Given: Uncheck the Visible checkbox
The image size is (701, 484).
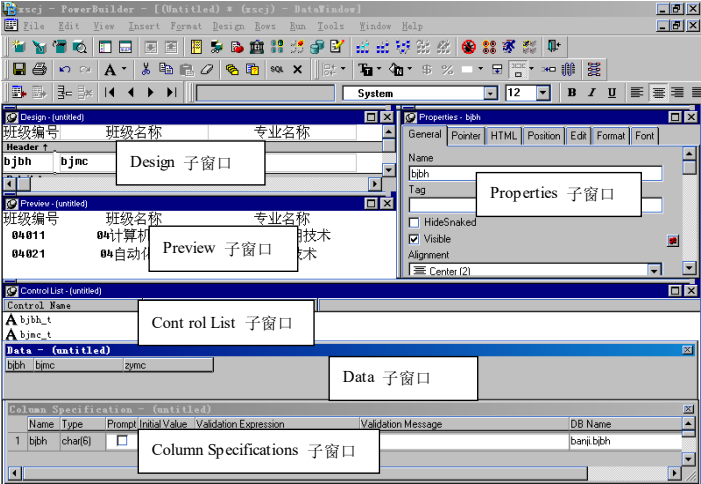Looking at the screenshot, I should point(415,239).
